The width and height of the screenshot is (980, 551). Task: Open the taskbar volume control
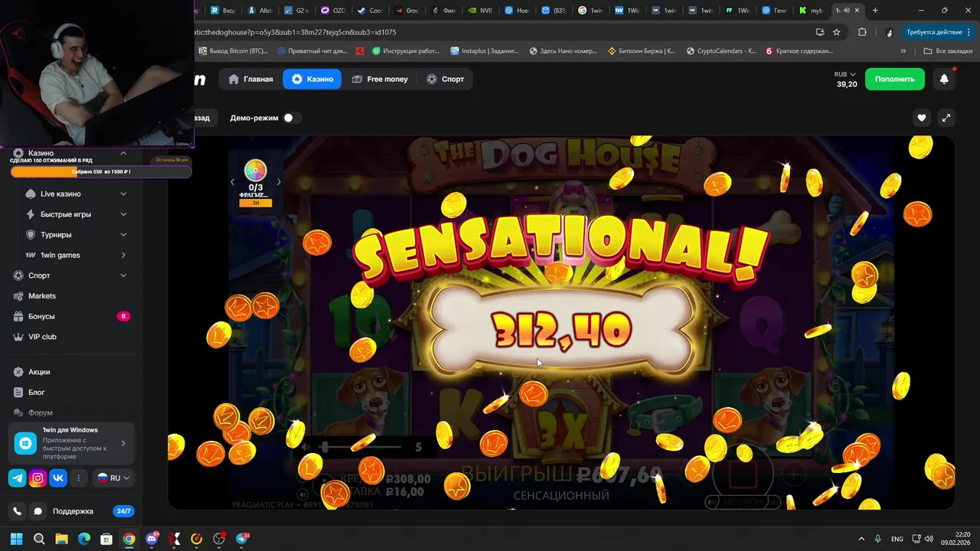tap(929, 539)
